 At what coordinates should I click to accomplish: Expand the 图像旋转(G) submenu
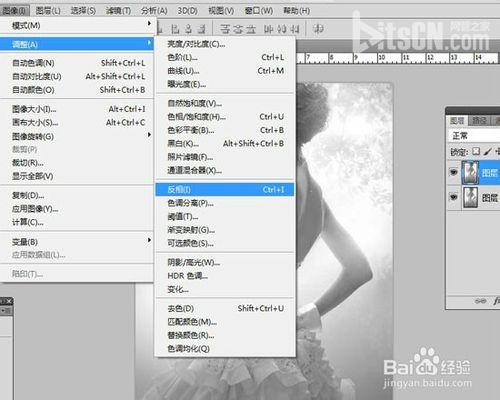point(77,136)
